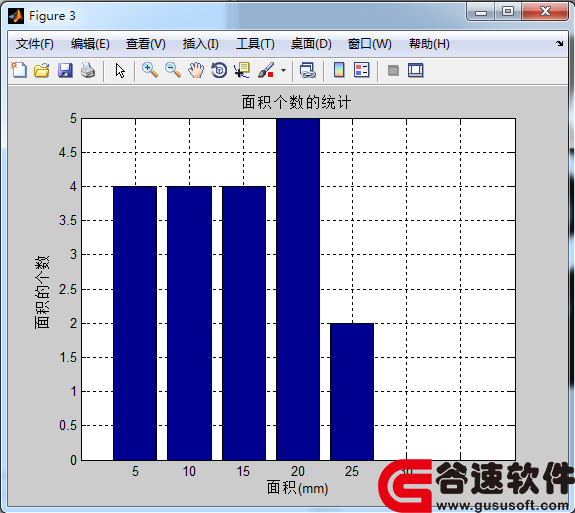Enable the Rotate 3D tool
Viewport: 575px width, 513px height.
(219, 70)
